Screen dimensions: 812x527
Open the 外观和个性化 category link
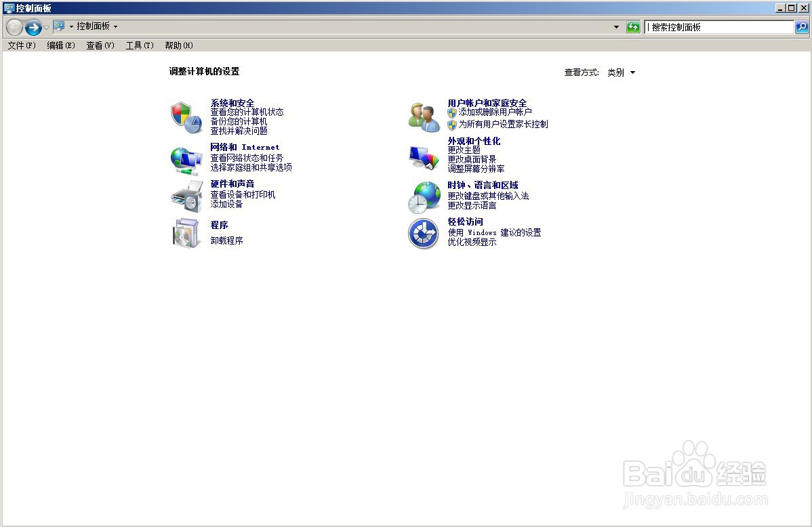tap(474, 141)
